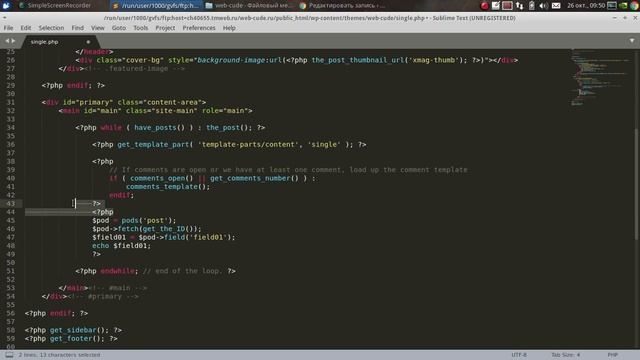Image resolution: width=640 pixels, height=360 pixels.
Task: Open the display monitor tray icon
Action: [x=612, y=5]
